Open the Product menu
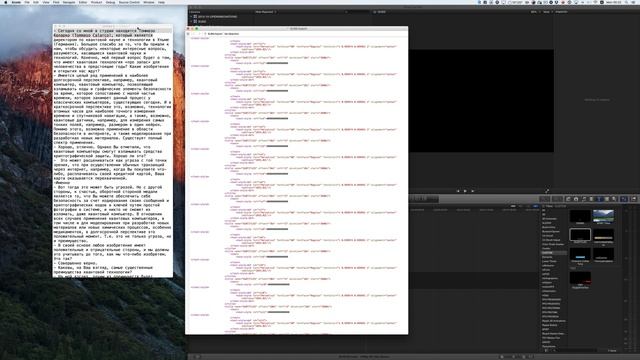The image size is (640, 360). [96, 2]
